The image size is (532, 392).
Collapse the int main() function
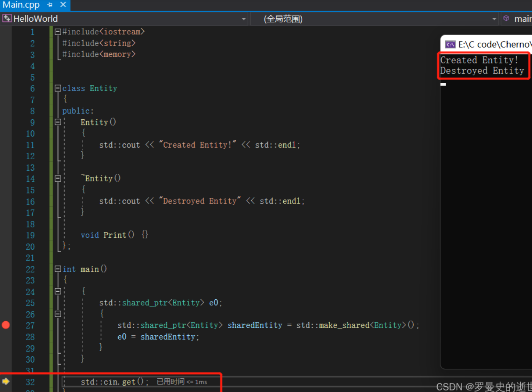coord(58,269)
